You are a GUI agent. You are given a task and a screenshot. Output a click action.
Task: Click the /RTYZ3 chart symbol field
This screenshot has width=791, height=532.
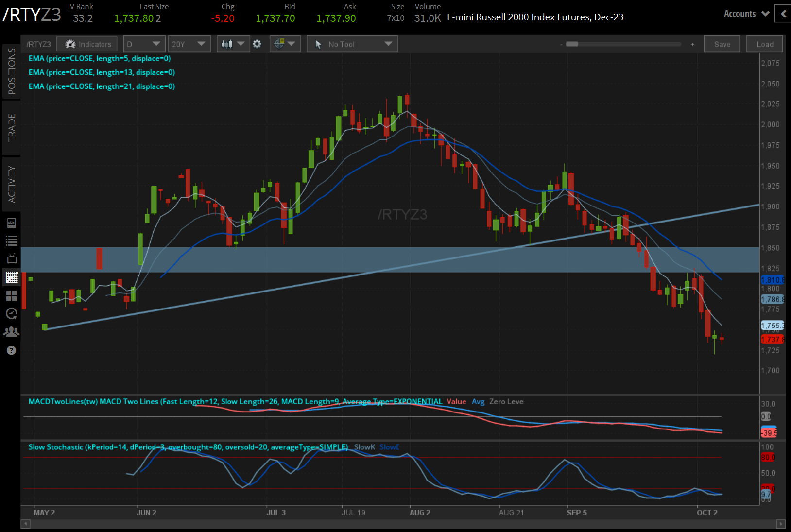tap(38, 44)
